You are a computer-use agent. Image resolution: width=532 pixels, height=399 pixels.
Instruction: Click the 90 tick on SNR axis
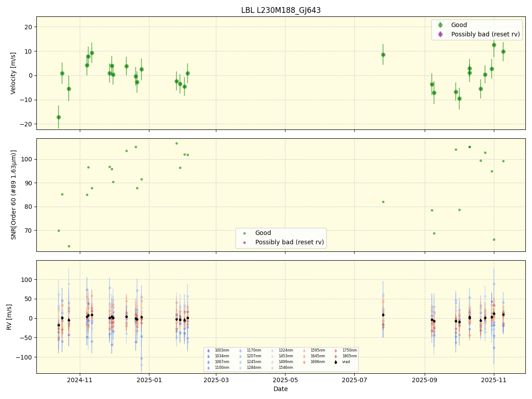(x=29, y=183)
